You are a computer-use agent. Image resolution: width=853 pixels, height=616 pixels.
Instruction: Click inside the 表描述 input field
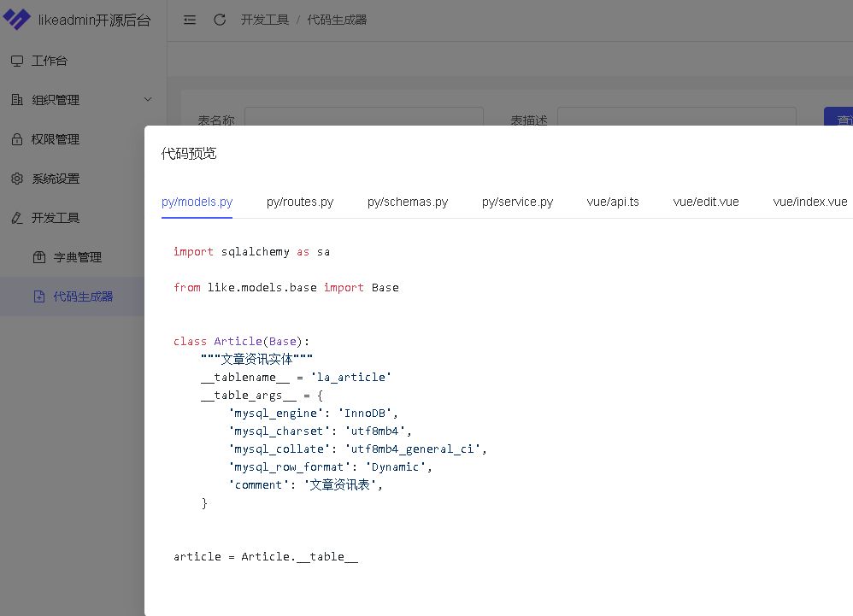coord(675,119)
